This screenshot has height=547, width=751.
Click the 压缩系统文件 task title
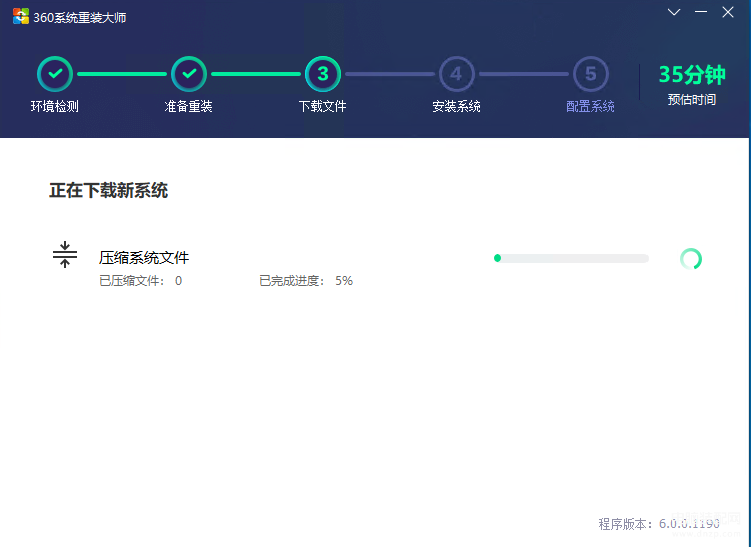pos(144,258)
